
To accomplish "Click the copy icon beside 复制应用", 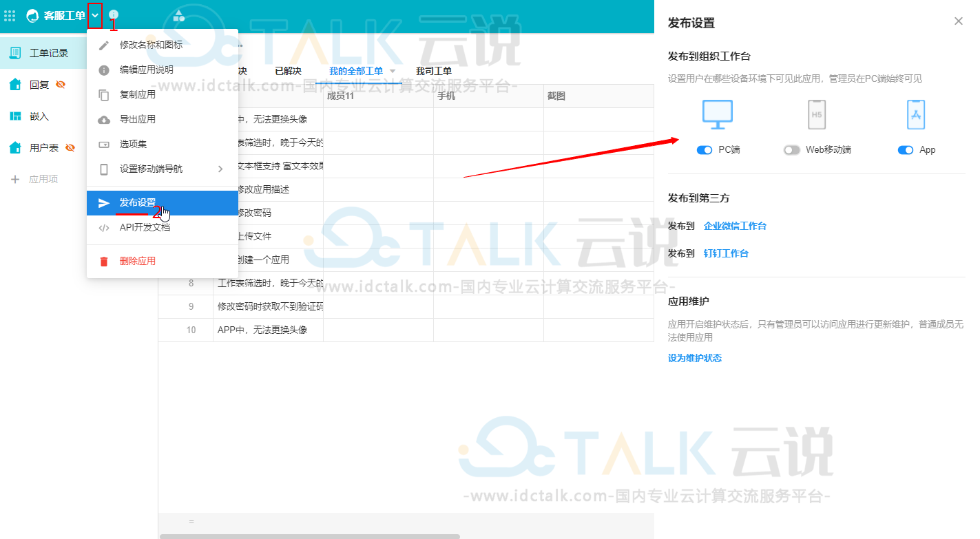I will [x=104, y=95].
